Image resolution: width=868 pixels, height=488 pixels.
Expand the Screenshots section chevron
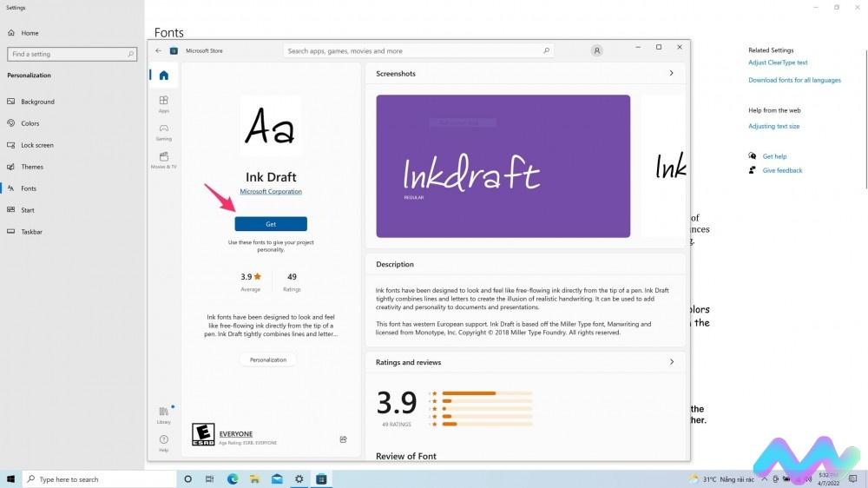[672, 73]
